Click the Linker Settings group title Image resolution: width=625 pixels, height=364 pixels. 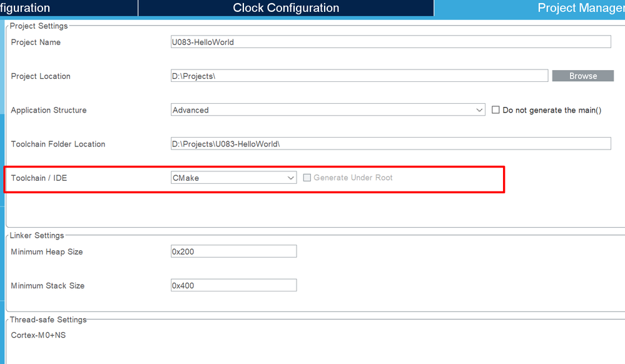tap(37, 235)
